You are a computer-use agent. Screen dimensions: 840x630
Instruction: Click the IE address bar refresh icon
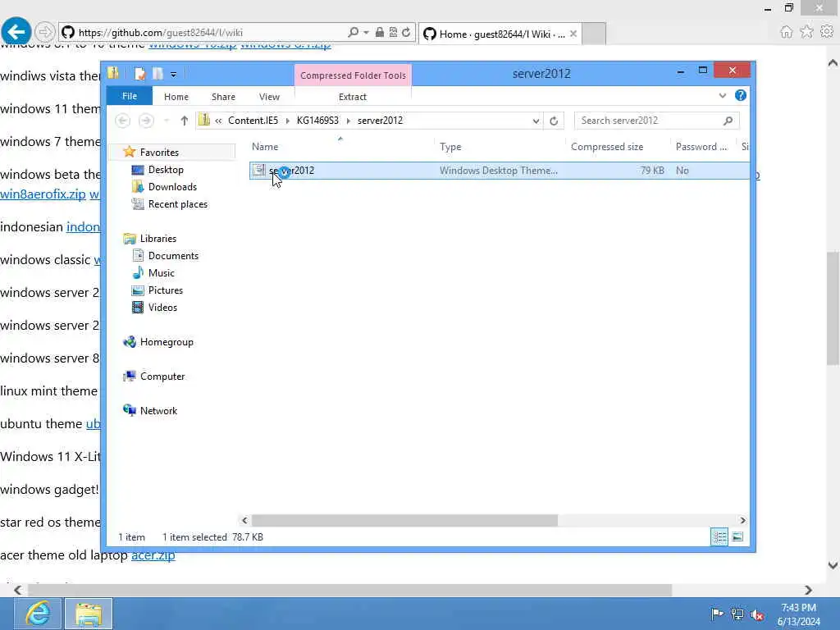[x=406, y=32]
